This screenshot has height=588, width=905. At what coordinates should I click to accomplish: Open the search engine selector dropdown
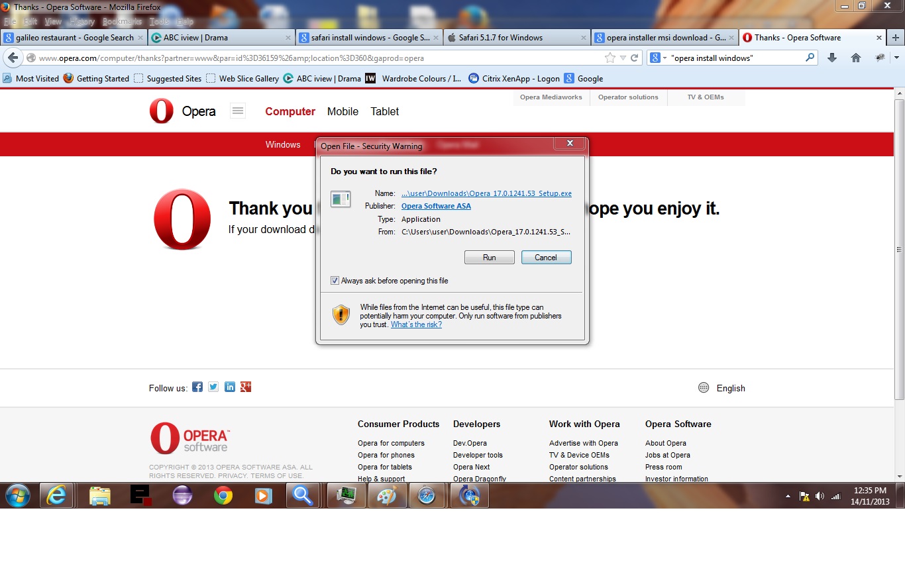[659, 58]
